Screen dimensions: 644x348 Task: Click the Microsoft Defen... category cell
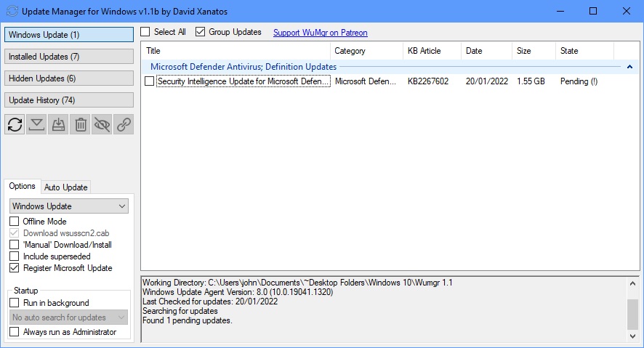tap(366, 81)
